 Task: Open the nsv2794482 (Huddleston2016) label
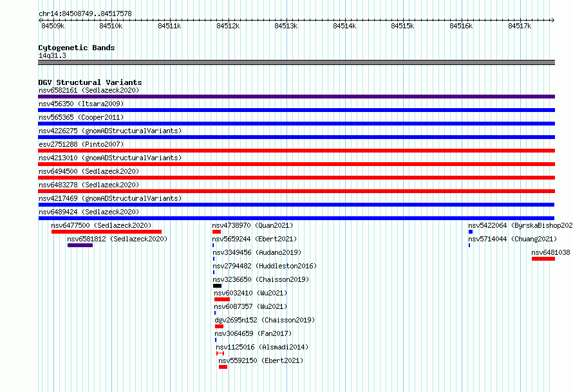click(265, 266)
